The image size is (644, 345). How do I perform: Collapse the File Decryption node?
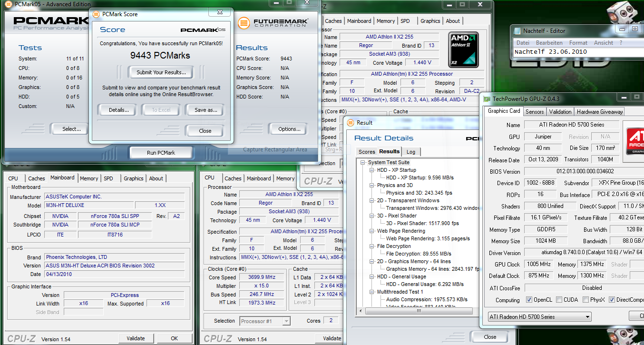pyautogui.click(x=372, y=246)
